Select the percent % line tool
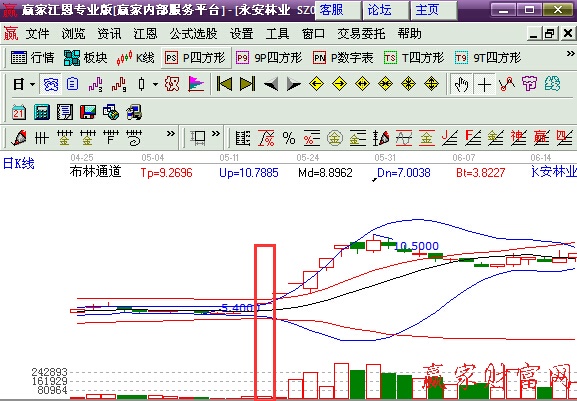This screenshot has height=401, width=577. point(289,138)
